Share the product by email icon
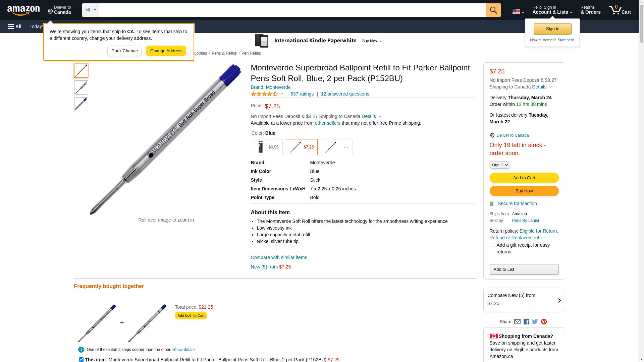The image size is (644, 362). tap(517, 322)
